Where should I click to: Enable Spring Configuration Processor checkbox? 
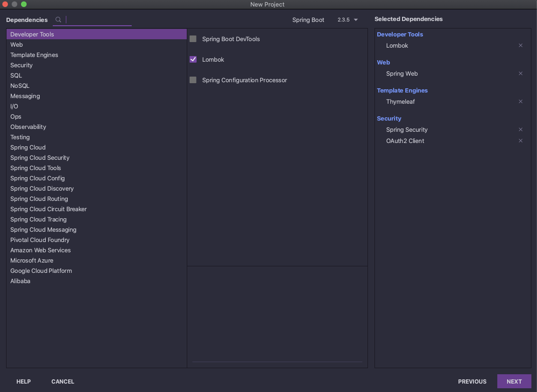[193, 80]
